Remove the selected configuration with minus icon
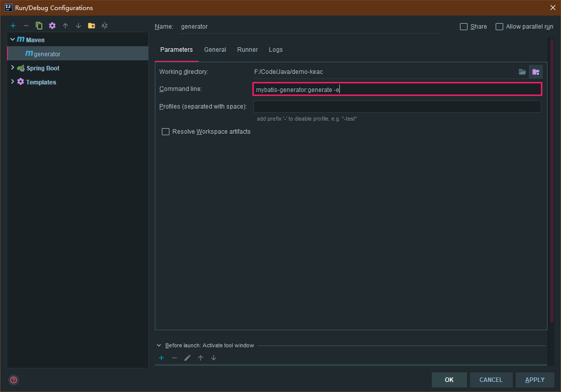 (26, 26)
